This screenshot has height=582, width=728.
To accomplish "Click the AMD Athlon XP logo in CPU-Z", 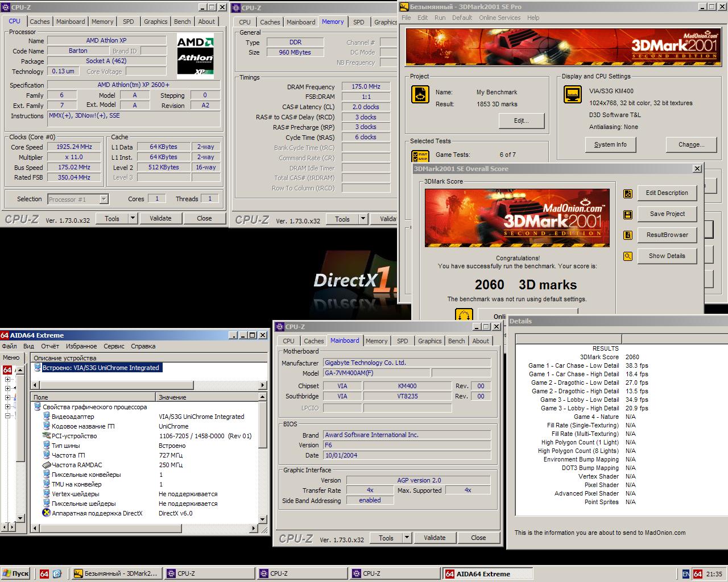I will (x=196, y=56).
